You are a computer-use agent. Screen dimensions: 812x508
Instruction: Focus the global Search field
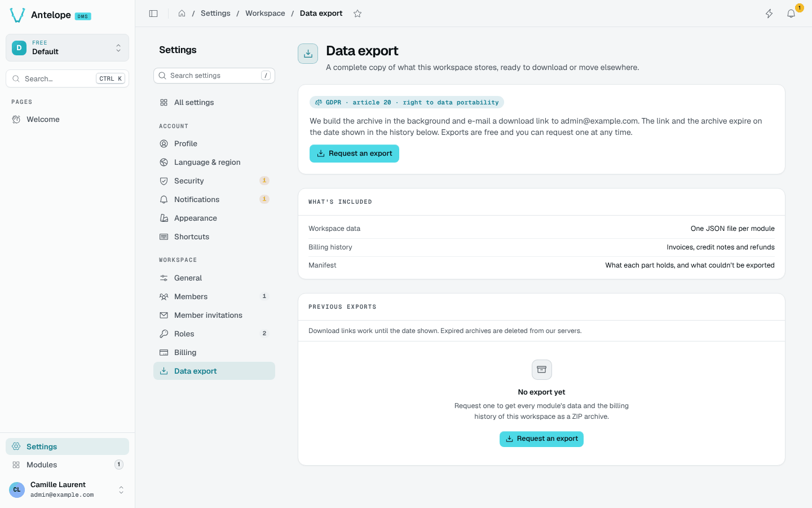click(x=67, y=78)
